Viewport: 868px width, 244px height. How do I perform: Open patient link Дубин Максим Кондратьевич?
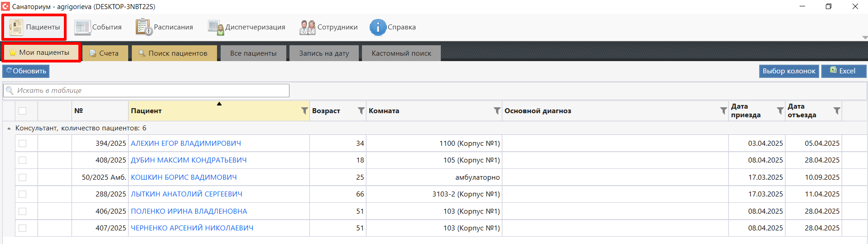point(188,160)
